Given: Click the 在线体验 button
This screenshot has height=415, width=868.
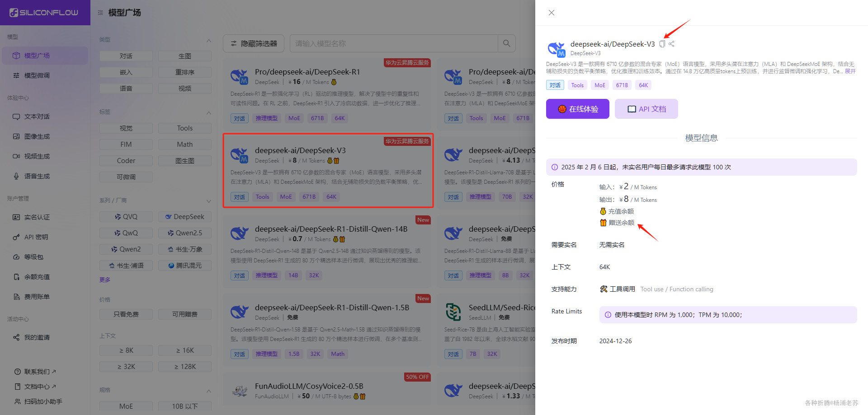Looking at the screenshot, I should point(578,109).
